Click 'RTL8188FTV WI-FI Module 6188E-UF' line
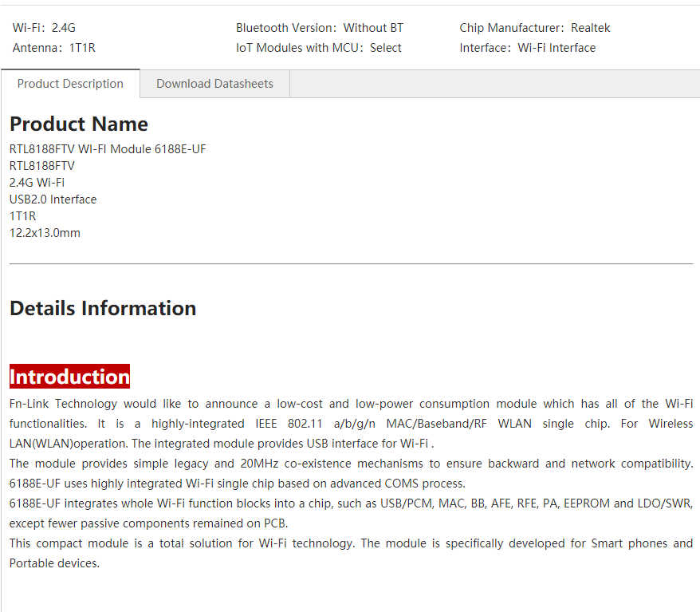 coord(108,149)
